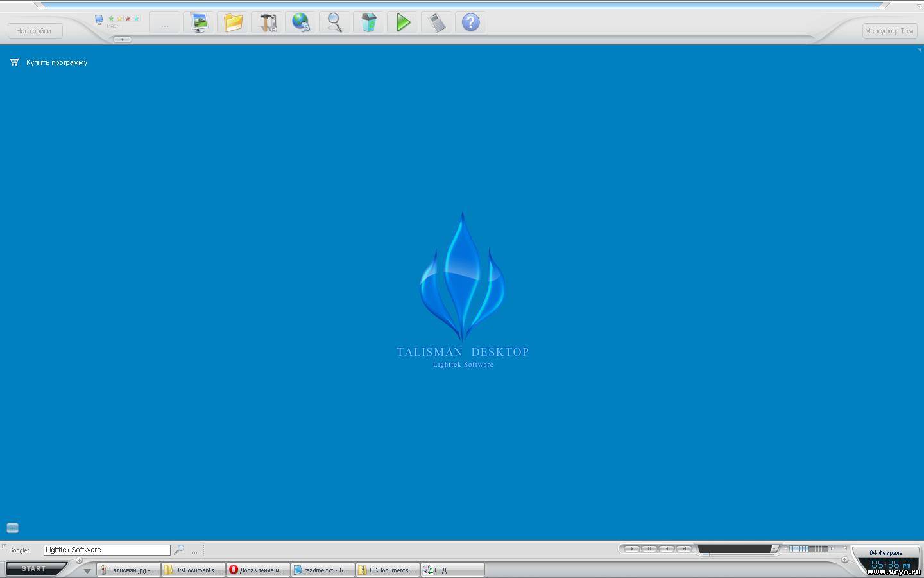Select the green star desktop
Image resolution: width=924 pixels, height=578 pixels.
coord(111,18)
